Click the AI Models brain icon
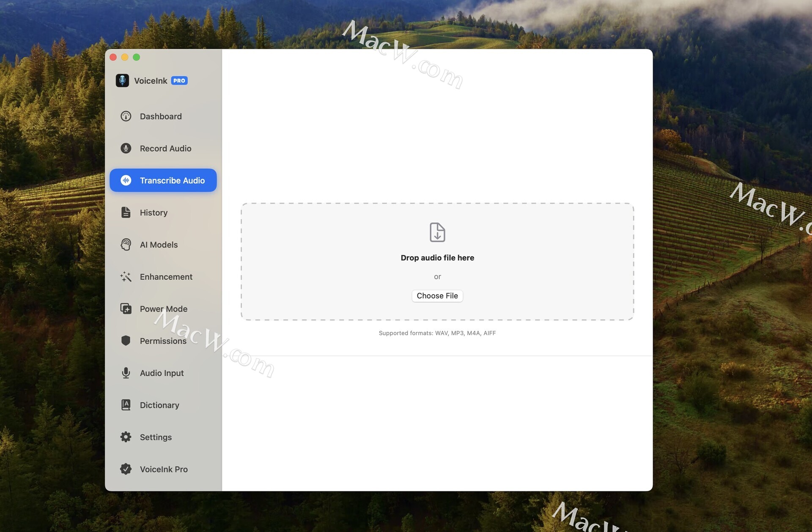The width and height of the screenshot is (812, 532). [x=126, y=245]
